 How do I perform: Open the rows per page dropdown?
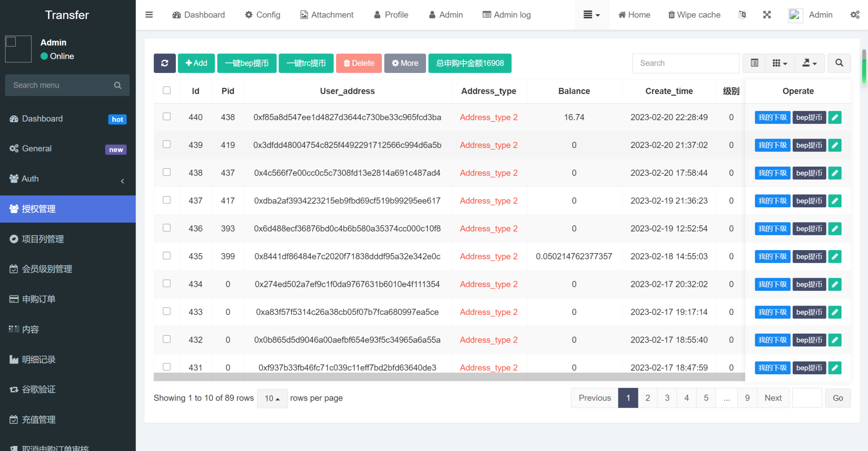[x=272, y=398]
